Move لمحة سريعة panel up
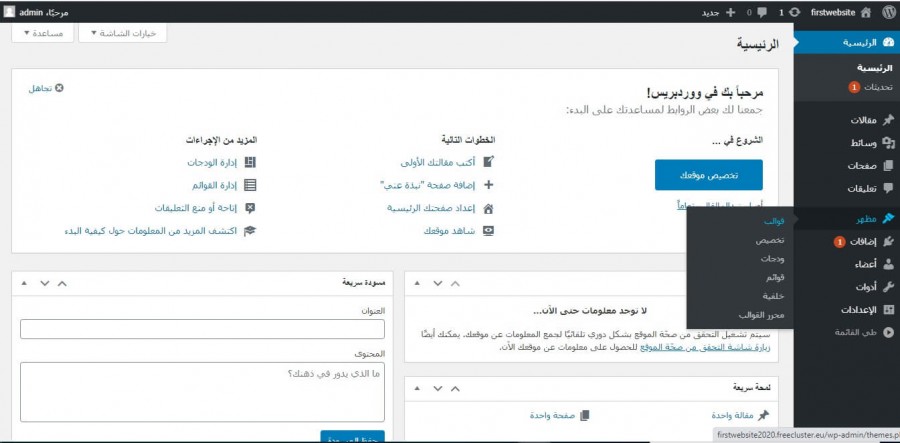This screenshot has height=443, width=900. coord(455,388)
